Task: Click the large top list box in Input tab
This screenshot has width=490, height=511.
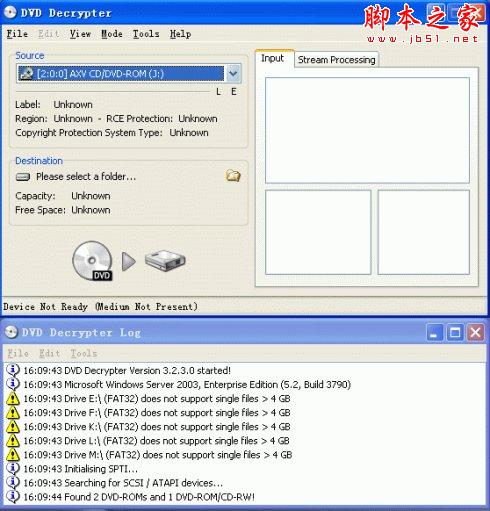Action: (367, 130)
